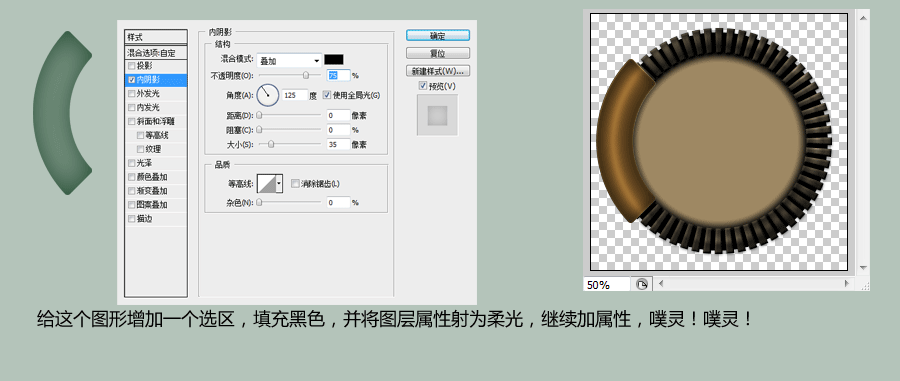The image size is (900, 381).
Task: Toggle the 预览(V) checkbox
Action: coord(423,86)
